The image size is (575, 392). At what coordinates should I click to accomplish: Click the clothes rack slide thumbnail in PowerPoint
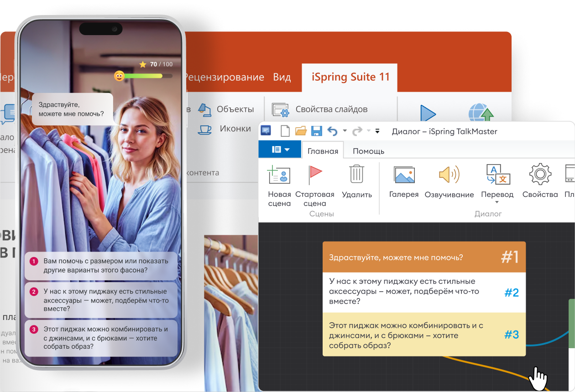[231, 313]
